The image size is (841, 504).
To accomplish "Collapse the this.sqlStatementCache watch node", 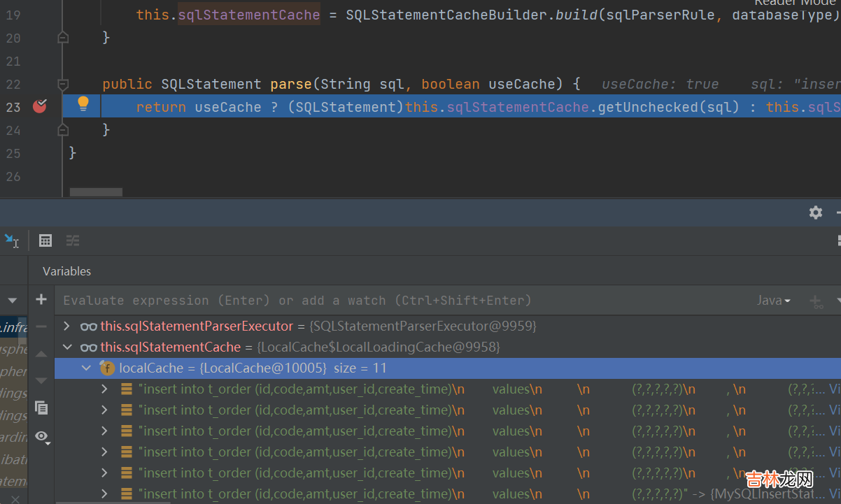I will [x=67, y=347].
